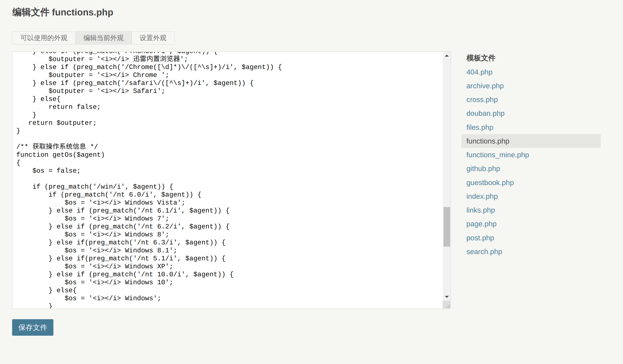Click the code editor scrollbar thumb
623x364 pixels.
click(x=447, y=227)
